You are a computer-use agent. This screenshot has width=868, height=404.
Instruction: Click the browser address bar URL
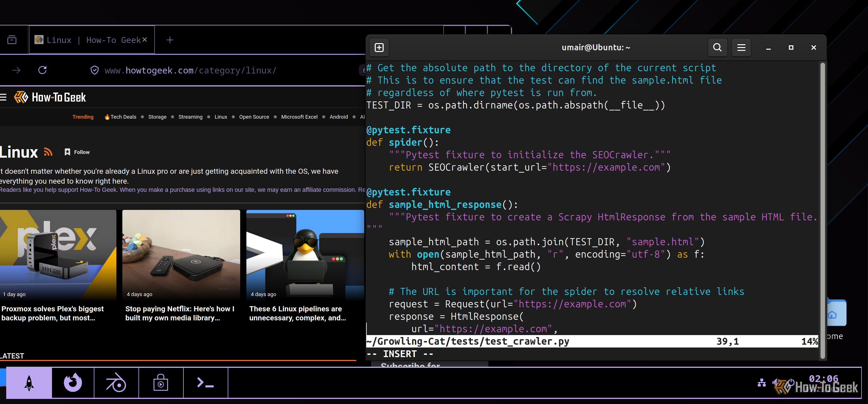[190, 70]
